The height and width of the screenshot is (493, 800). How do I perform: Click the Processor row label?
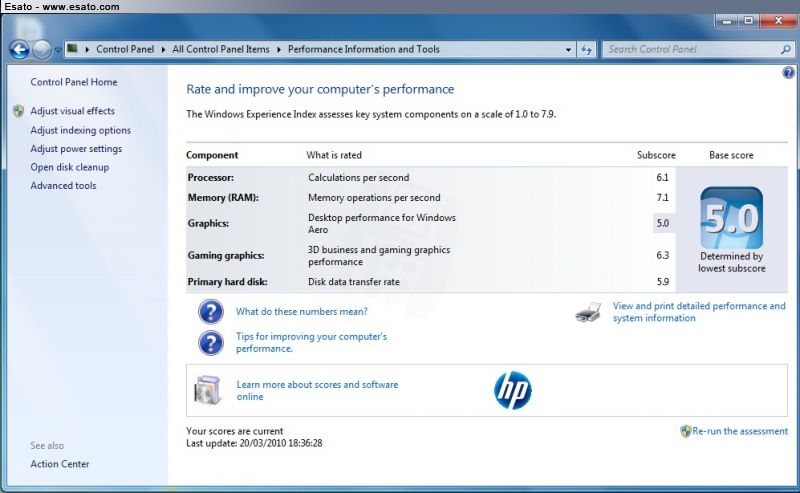click(x=211, y=178)
